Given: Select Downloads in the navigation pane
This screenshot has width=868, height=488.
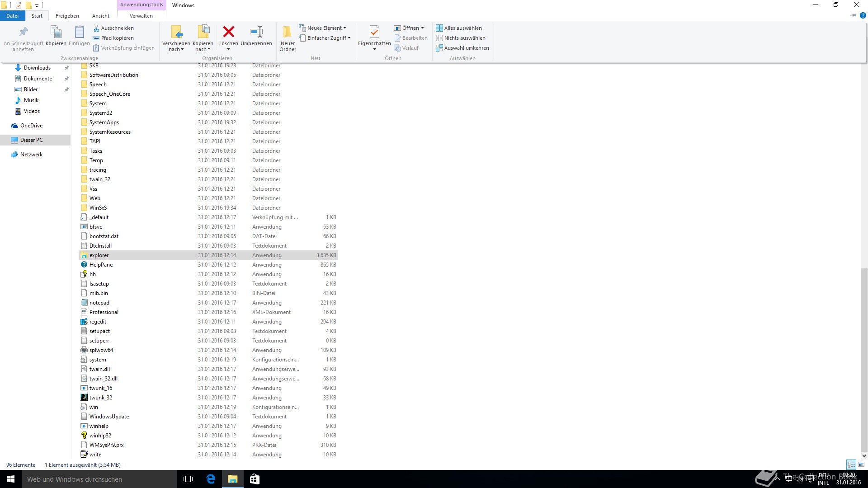Looking at the screenshot, I should click(x=37, y=68).
